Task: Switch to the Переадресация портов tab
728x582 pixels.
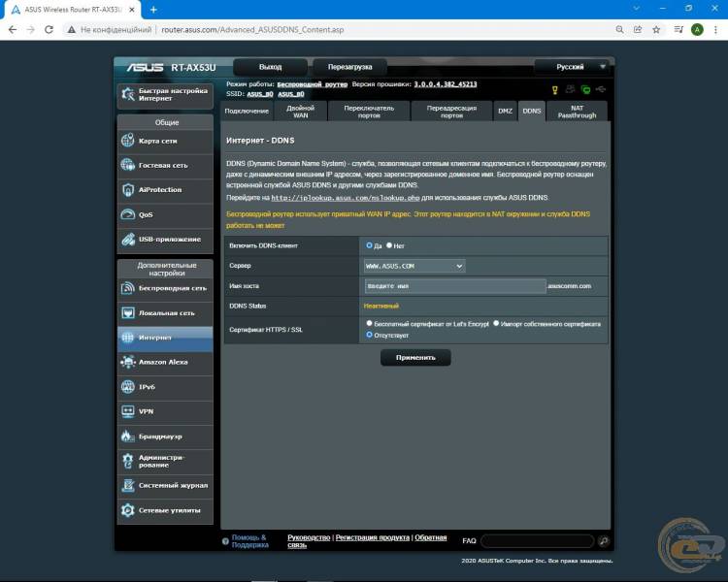Action: (x=451, y=111)
